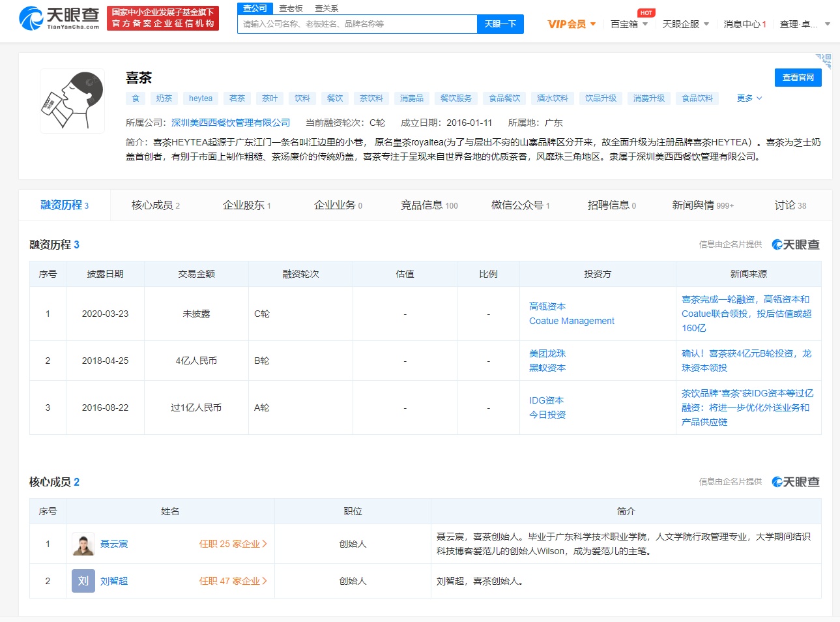Click the 食品餐饮 tag
This screenshot has height=622, width=840.
click(x=504, y=98)
